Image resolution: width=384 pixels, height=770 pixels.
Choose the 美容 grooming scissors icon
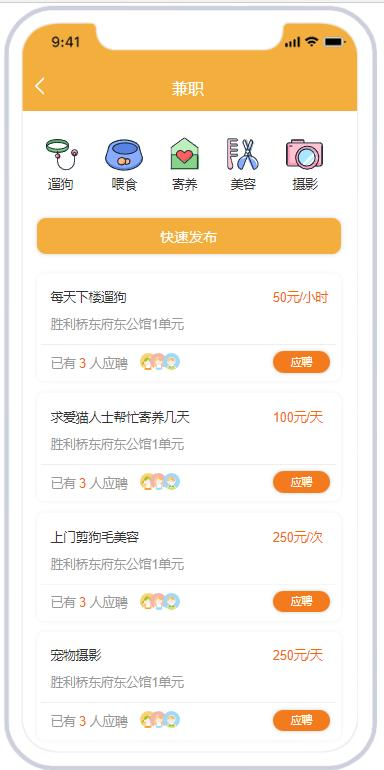pos(243,154)
